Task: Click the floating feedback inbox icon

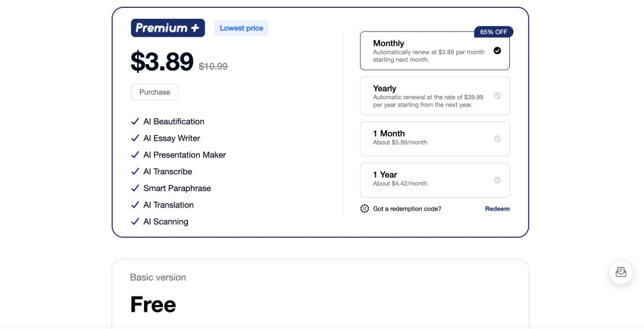Action: 621,272
